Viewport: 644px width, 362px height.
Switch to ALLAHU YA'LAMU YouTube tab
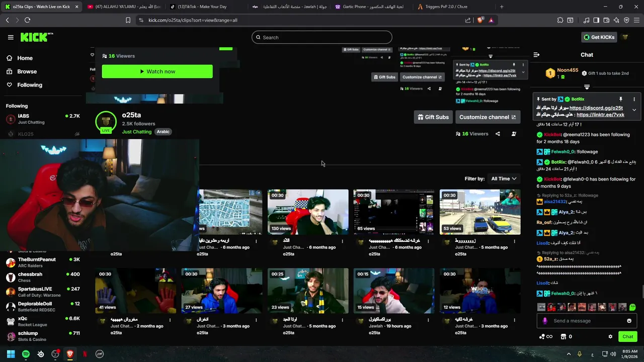tap(124, 7)
